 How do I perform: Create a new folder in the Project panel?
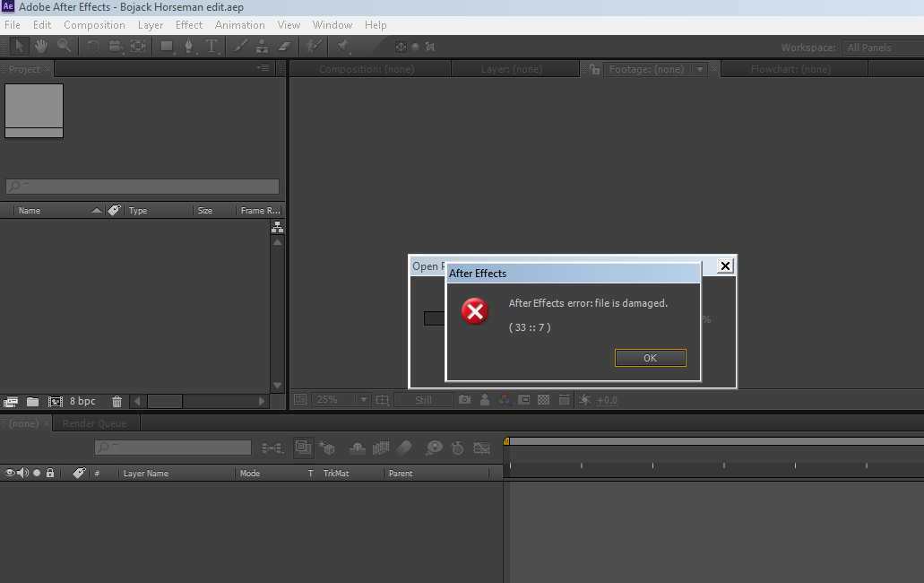coord(32,401)
